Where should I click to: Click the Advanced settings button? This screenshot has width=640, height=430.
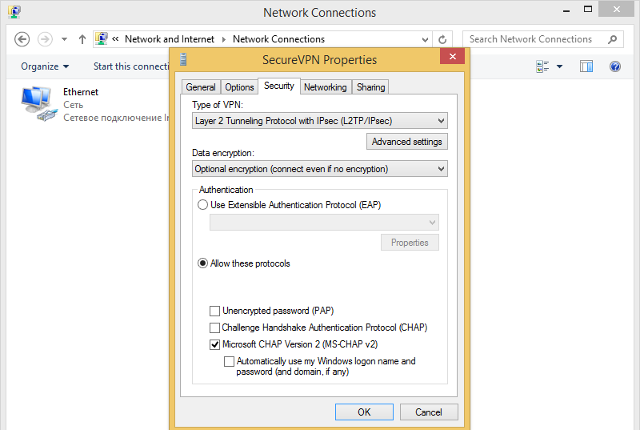[x=407, y=142]
